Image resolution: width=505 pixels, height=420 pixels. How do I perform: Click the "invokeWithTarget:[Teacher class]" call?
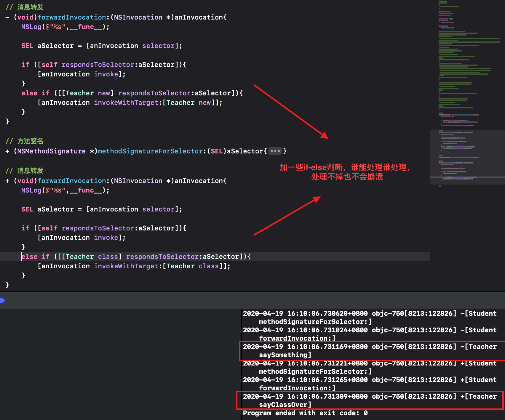coord(160,266)
